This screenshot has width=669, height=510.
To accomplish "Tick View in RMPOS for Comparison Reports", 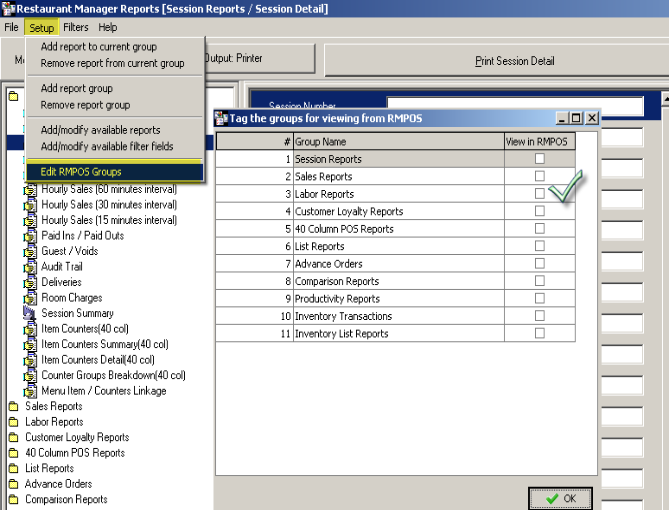I will (x=540, y=281).
